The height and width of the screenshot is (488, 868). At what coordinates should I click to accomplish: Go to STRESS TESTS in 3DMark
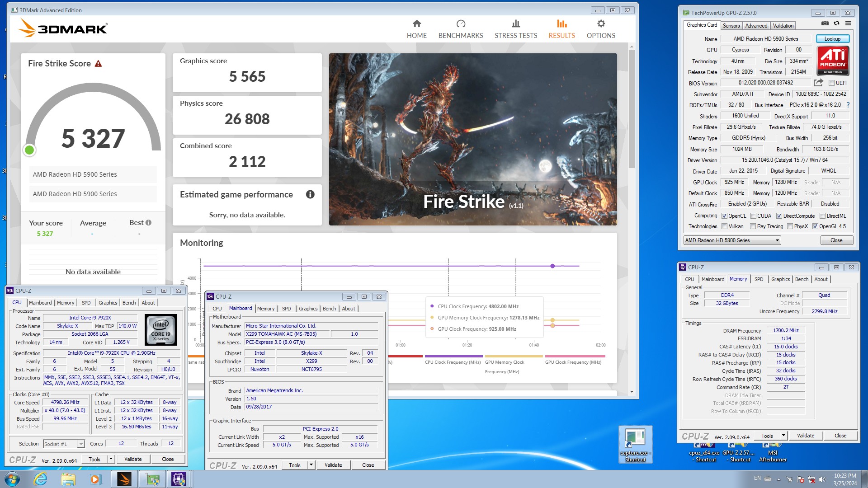516,29
